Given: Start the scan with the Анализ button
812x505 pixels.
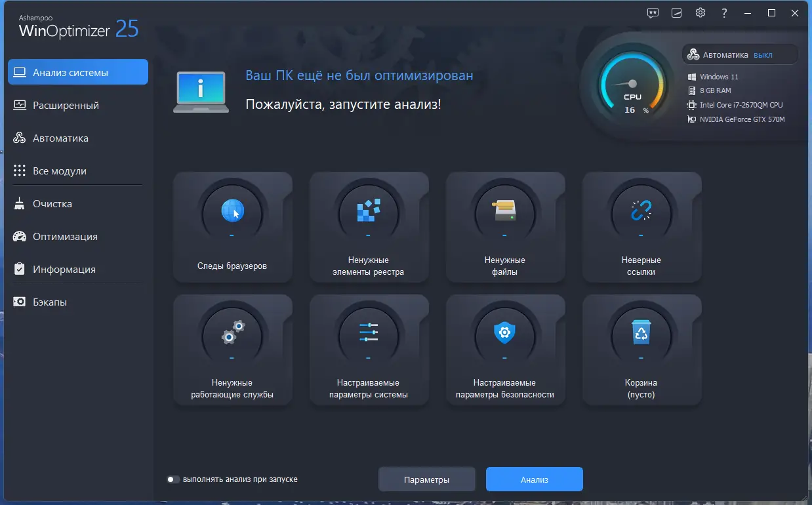Looking at the screenshot, I should pos(535,479).
